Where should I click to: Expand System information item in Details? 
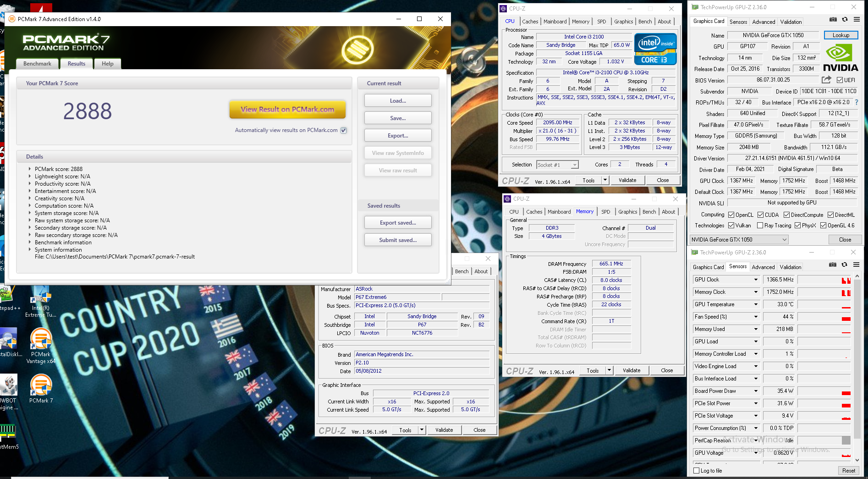point(30,249)
